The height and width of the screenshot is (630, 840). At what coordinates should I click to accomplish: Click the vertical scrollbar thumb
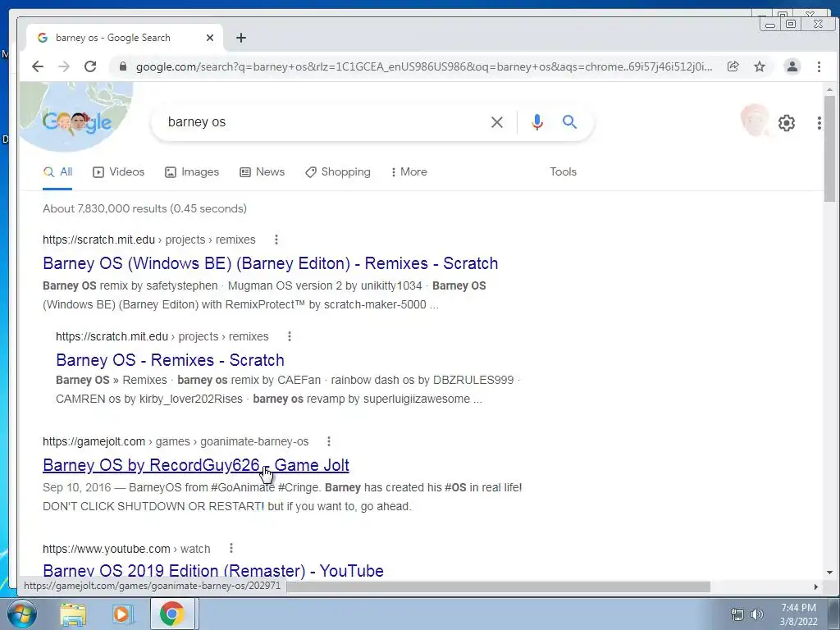point(829,149)
